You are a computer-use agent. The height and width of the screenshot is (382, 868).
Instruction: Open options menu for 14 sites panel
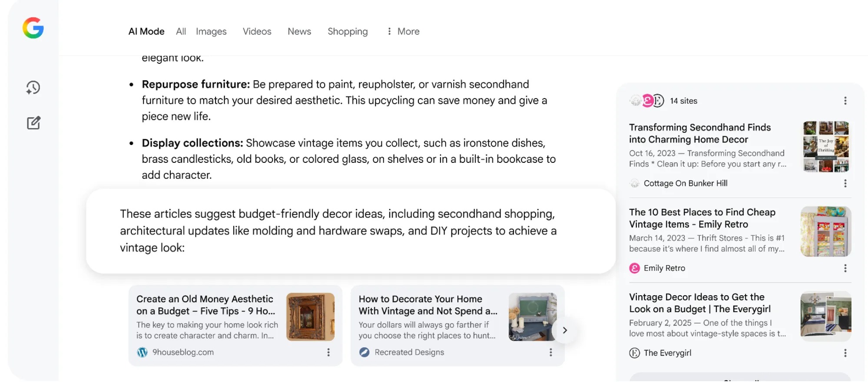click(x=845, y=101)
